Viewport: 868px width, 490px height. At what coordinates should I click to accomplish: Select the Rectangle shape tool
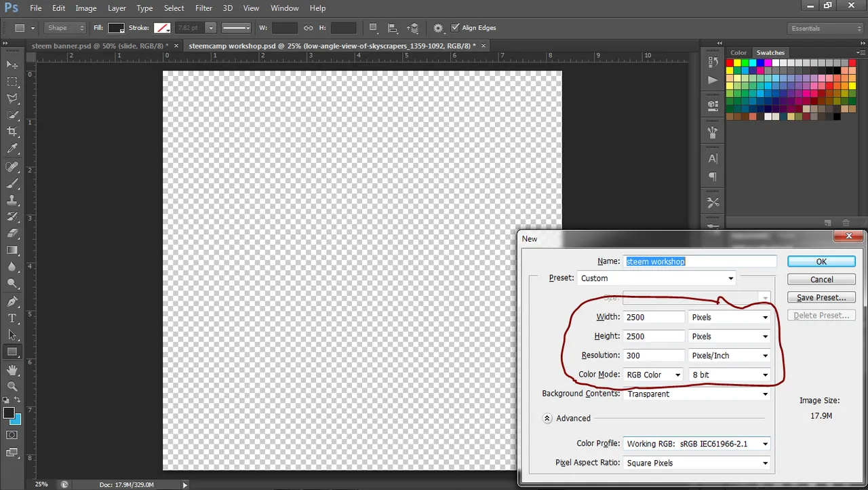point(12,352)
